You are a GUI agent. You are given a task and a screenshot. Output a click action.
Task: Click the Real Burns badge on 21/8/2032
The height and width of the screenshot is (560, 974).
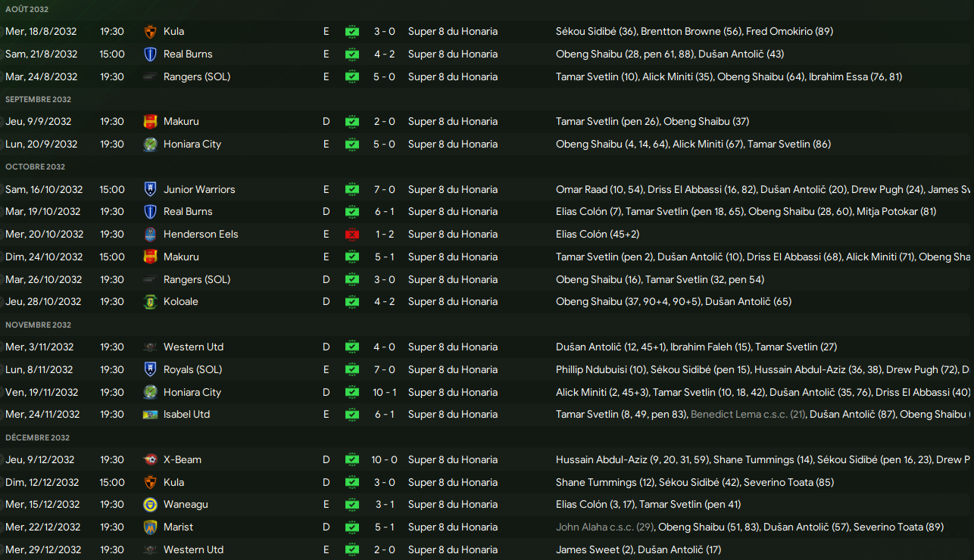(x=150, y=54)
